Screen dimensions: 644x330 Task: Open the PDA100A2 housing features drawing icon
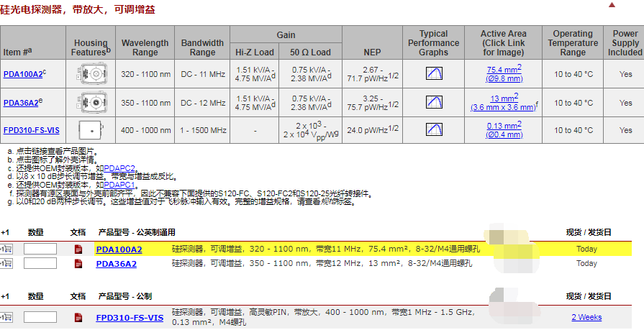click(x=91, y=74)
